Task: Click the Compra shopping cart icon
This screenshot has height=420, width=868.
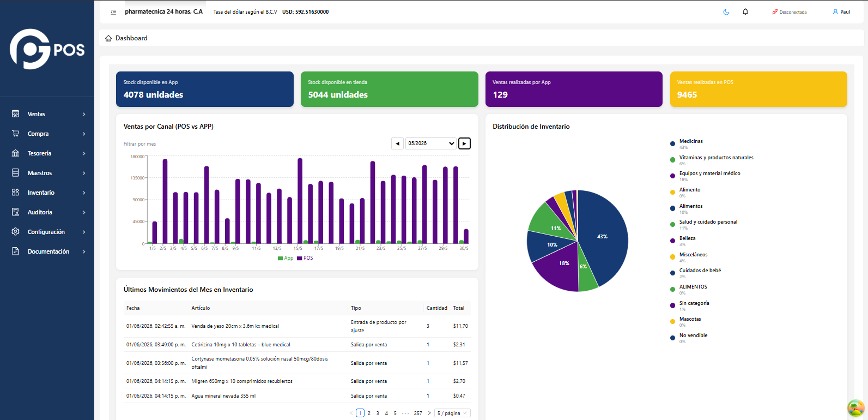Action: [15, 134]
